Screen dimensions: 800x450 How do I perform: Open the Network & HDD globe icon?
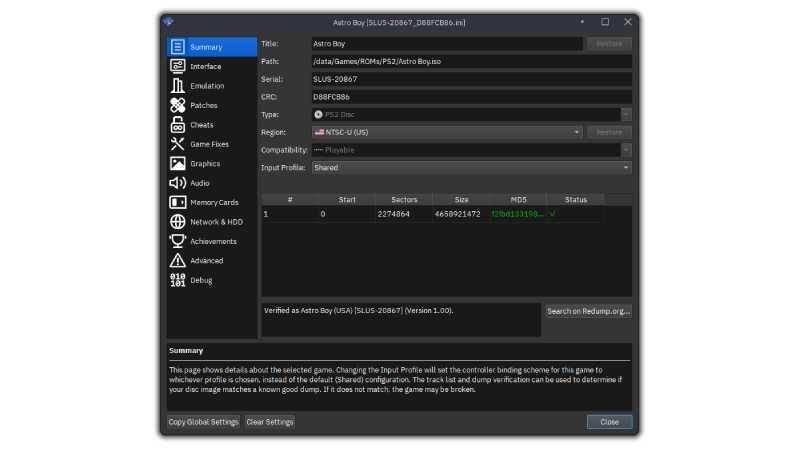pos(178,221)
